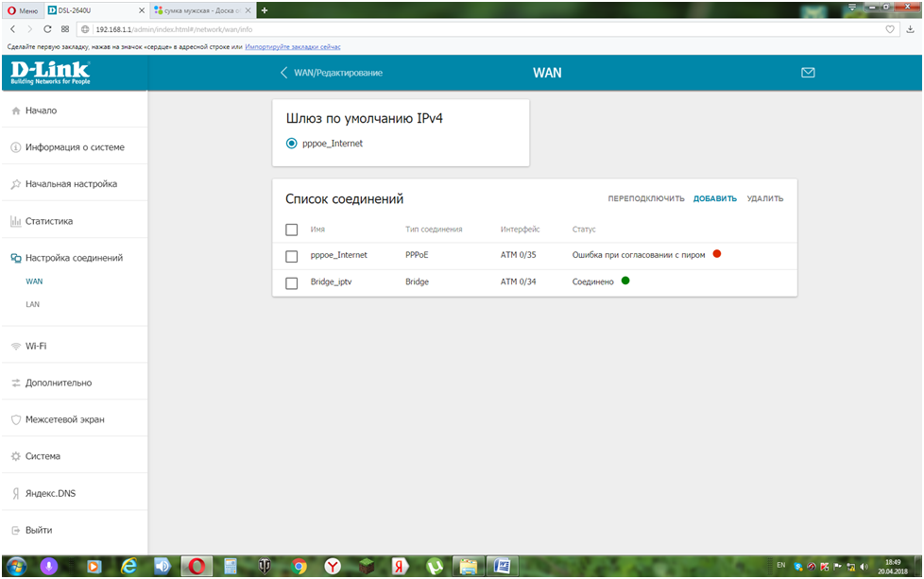Open the mail notifications envelope icon
924x579 pixels.
point(808,73)
